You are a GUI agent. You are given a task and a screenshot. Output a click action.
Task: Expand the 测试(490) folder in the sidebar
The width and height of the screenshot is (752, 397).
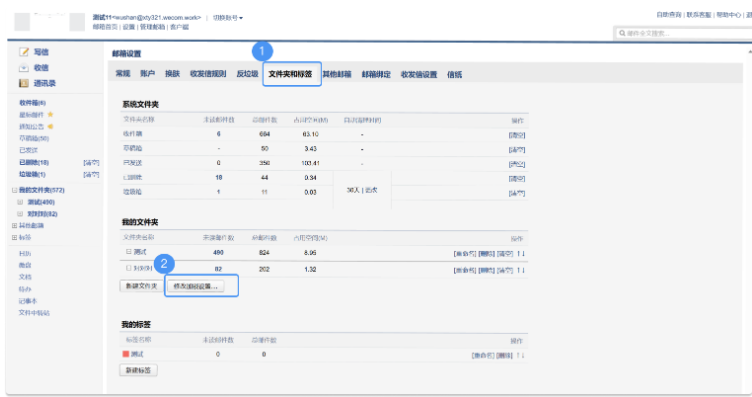(x=20, y=202)
